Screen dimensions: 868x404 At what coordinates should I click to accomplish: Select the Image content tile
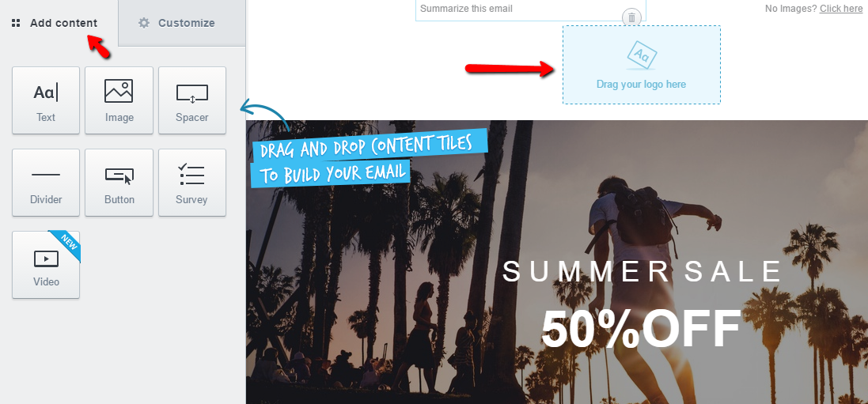pos(119,100)
